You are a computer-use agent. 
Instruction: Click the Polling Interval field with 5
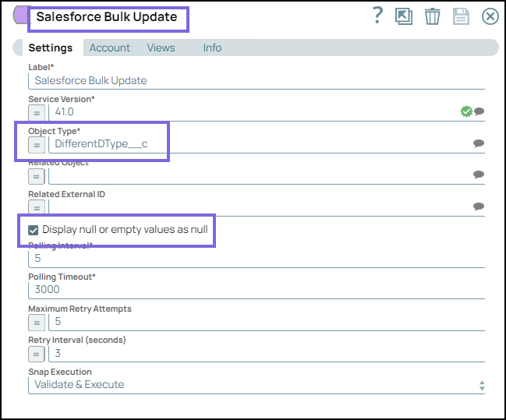(x=257, y=259)
